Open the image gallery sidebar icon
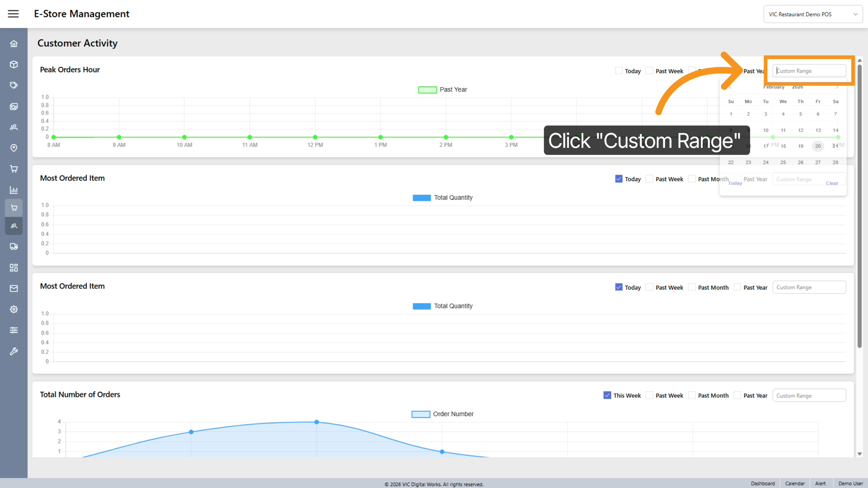The height and width of the screenshot is (488, 868). point(14,106)
